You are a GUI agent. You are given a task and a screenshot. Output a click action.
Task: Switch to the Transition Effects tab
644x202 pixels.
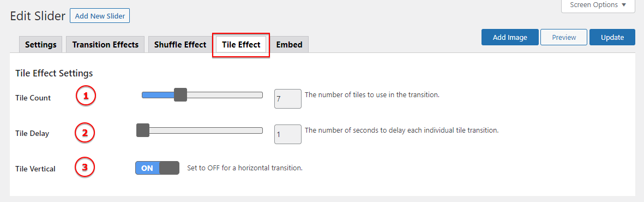tap(105, 44)
